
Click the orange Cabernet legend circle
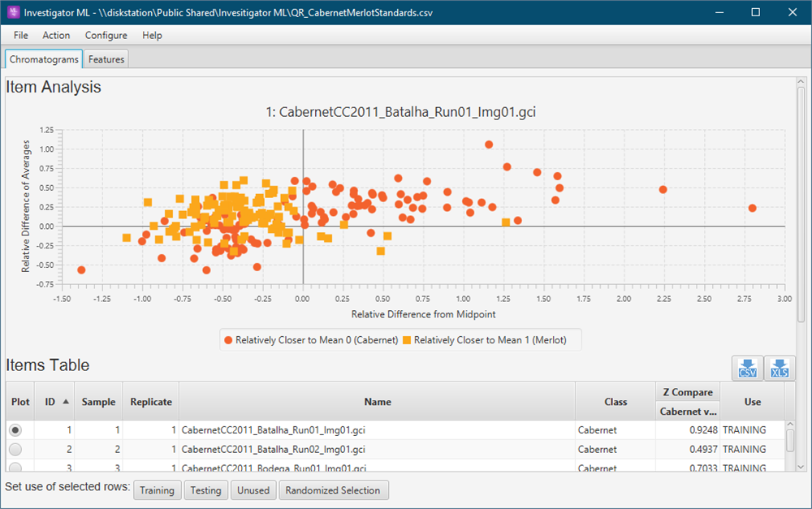(x=228, y=340)
